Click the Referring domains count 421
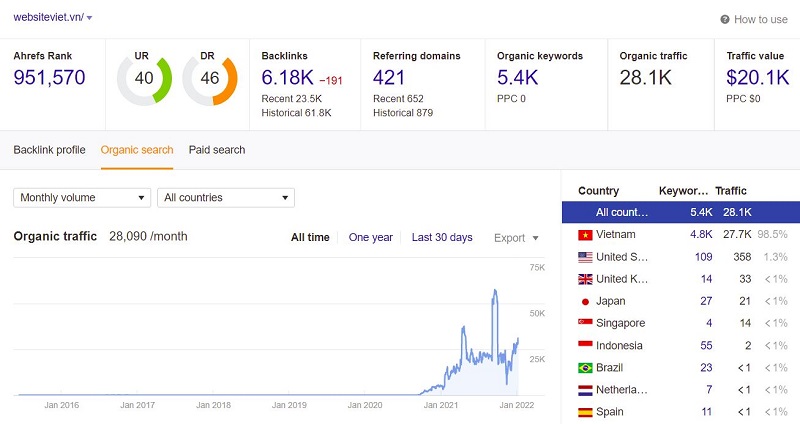 click(389, 78)
